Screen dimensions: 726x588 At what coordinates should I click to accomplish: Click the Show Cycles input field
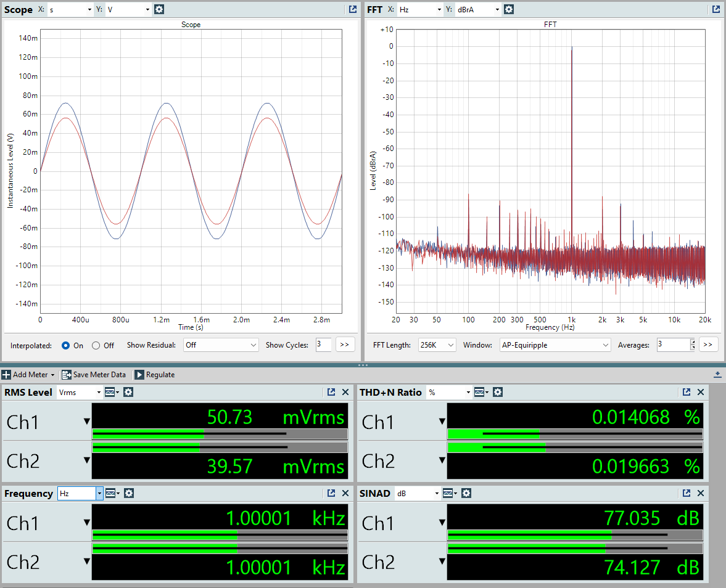click(323, 345)
